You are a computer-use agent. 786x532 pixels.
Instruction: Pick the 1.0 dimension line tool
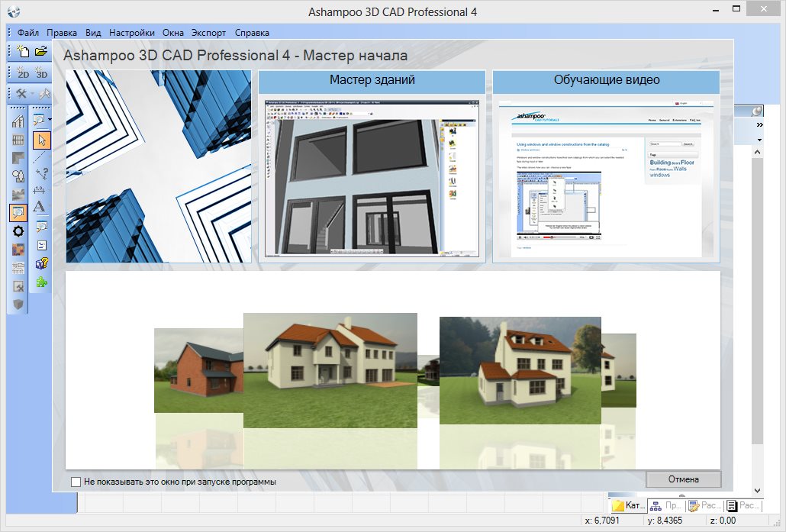click(x=39, y=189)
